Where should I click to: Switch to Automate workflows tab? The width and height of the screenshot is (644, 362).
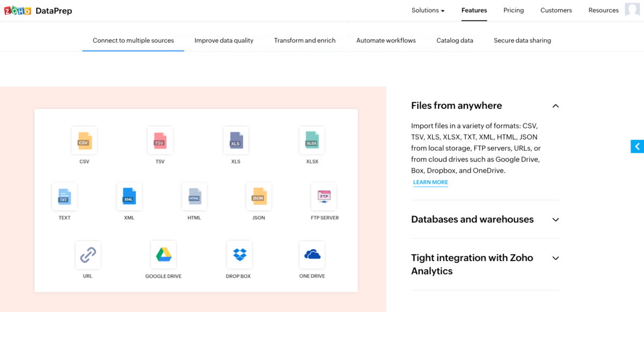tap(386, 40)
